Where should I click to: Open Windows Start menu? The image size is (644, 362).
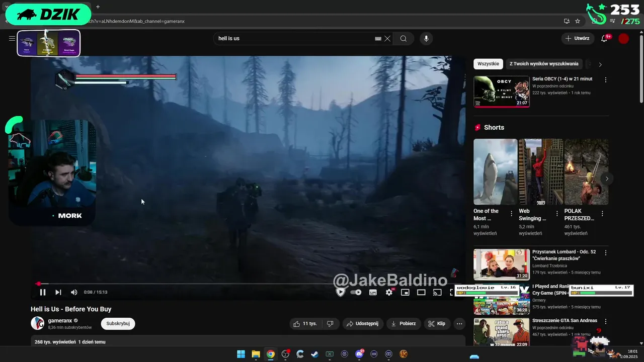pos(241,354)
